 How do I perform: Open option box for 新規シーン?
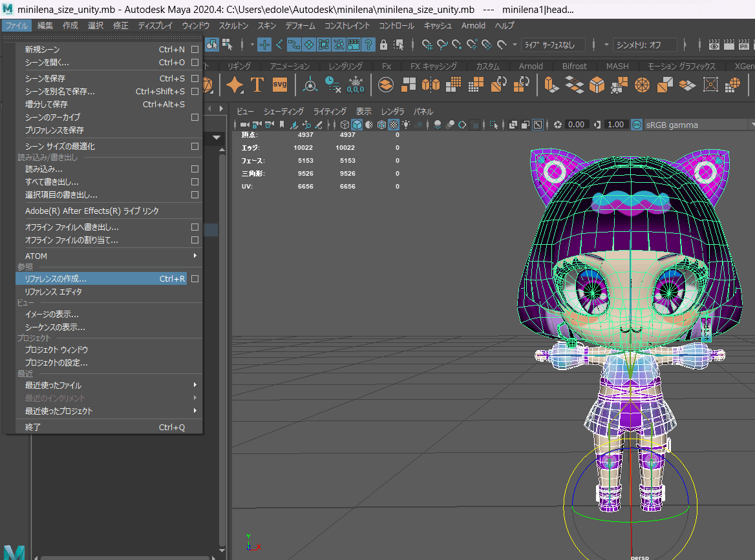pos(195,50)
